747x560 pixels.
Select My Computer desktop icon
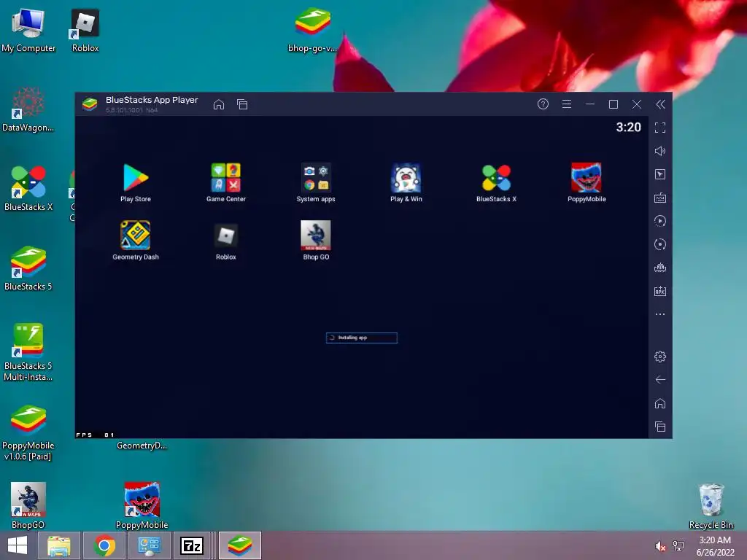point(28,30)
